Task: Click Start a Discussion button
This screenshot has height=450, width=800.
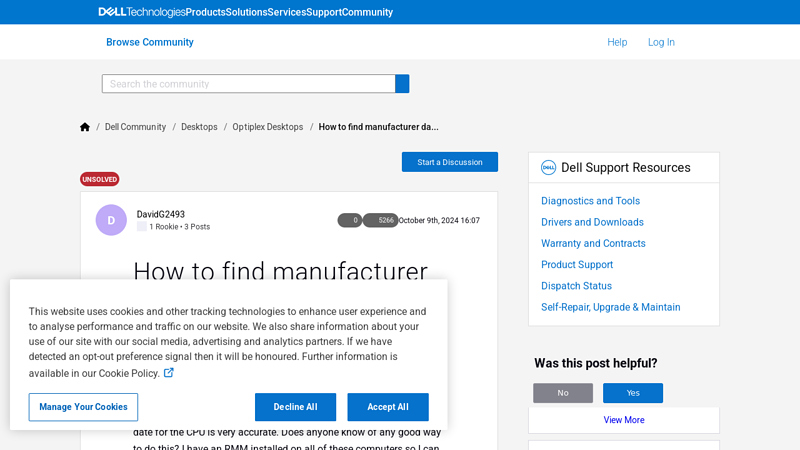Action: (449, 162)
